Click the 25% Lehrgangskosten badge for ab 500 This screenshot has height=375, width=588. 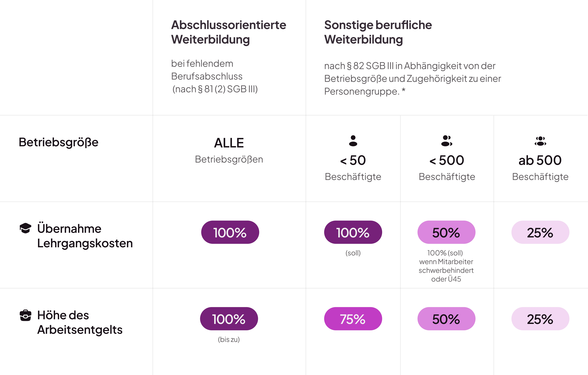pyautogui.click(x=540, y=232)
